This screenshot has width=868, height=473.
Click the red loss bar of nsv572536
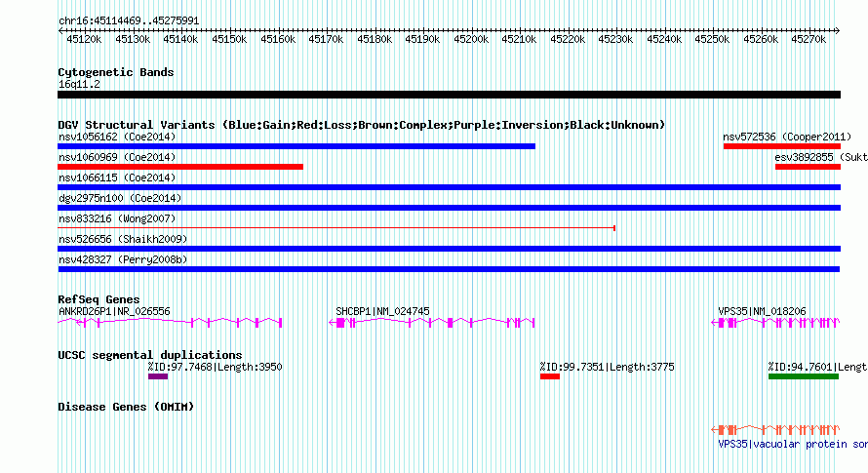[x=781, y=146]
